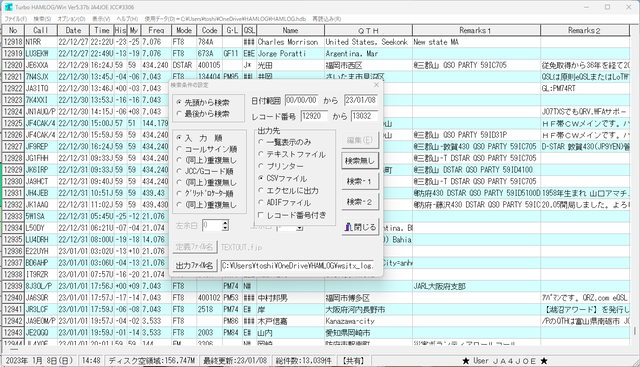Choose 入力順 sort order

click(x=200, y=138)
